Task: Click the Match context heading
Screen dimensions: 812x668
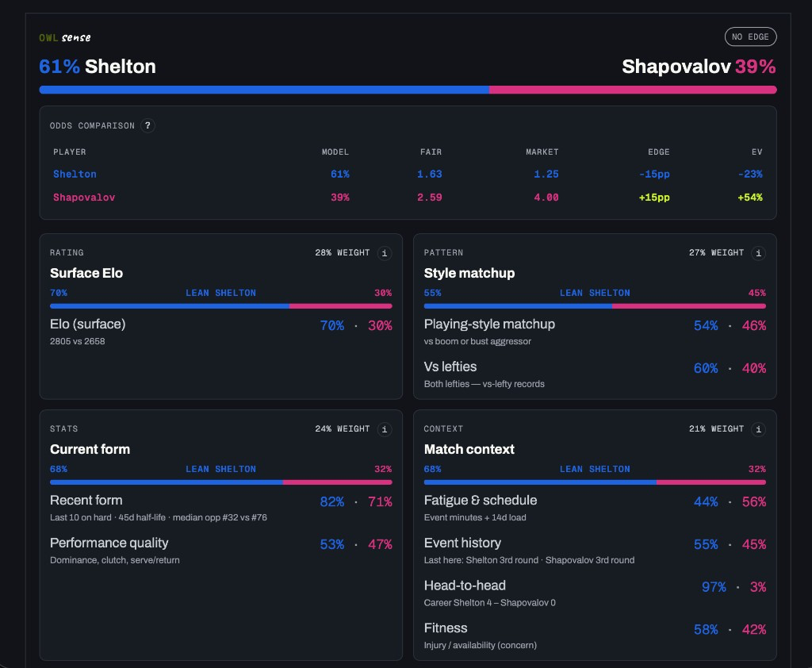Action: coord(469,449)
